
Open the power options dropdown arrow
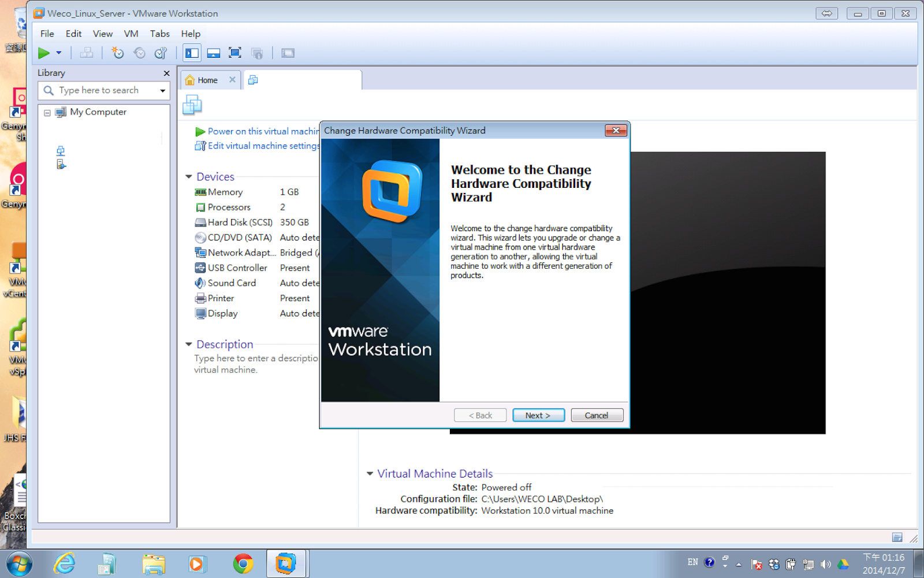click(59, 53)
